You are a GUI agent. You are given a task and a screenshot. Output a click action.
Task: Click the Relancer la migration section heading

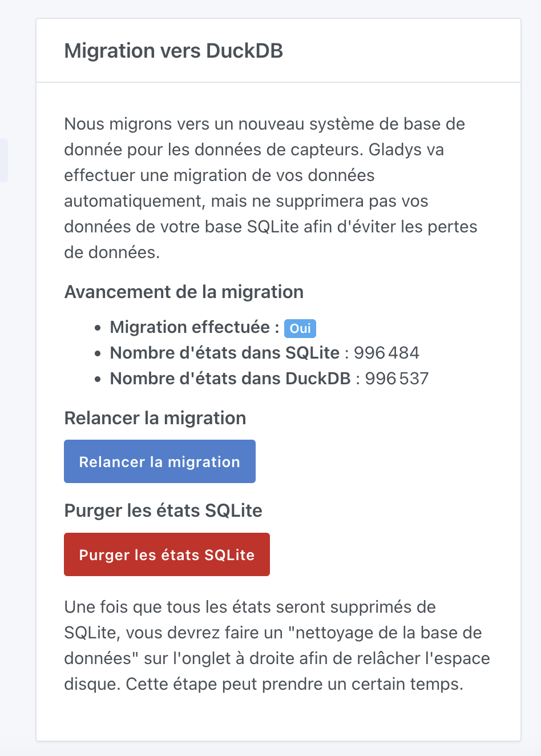pyautogui.click(x=155, y=418)
